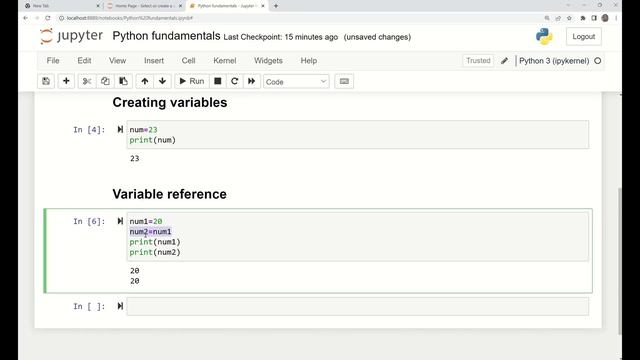The width and height of the screenshot is (640, 360).
Task: Open the View menu
Action: (x=117, y=60)
